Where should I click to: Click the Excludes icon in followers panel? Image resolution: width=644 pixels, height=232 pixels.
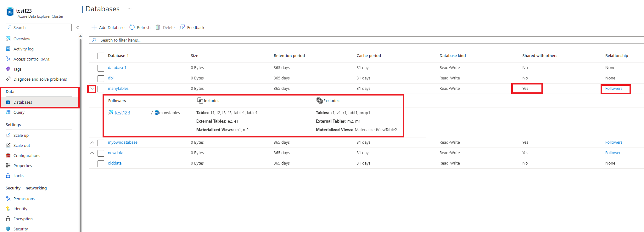[x=319, y=101]
